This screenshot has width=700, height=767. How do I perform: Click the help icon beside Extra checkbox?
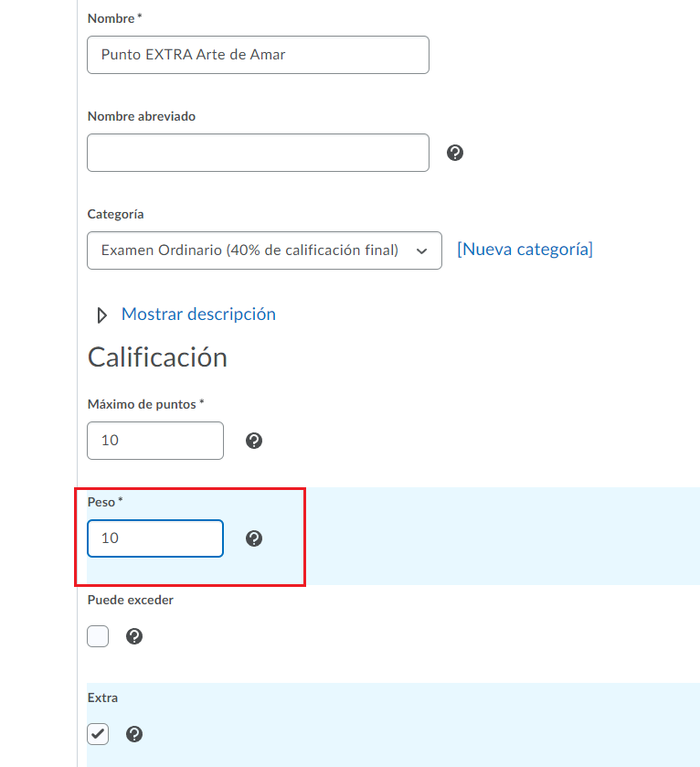pyautogui.click(x=134, y=734)
